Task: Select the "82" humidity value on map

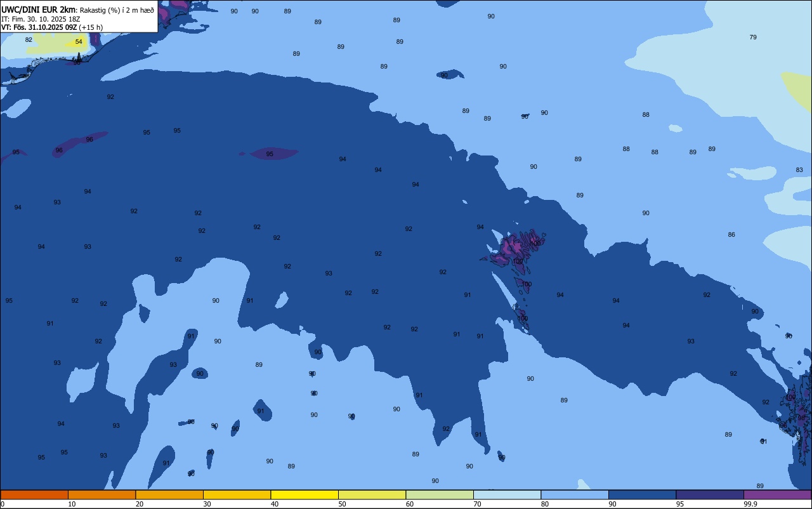Action: tap(29, 39)
